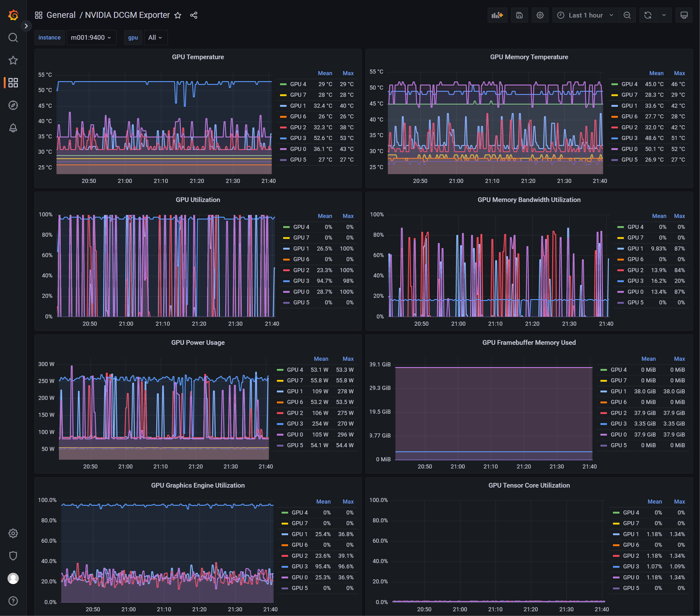
Task: Cycle view mode monitor icon
Action: 684,15
